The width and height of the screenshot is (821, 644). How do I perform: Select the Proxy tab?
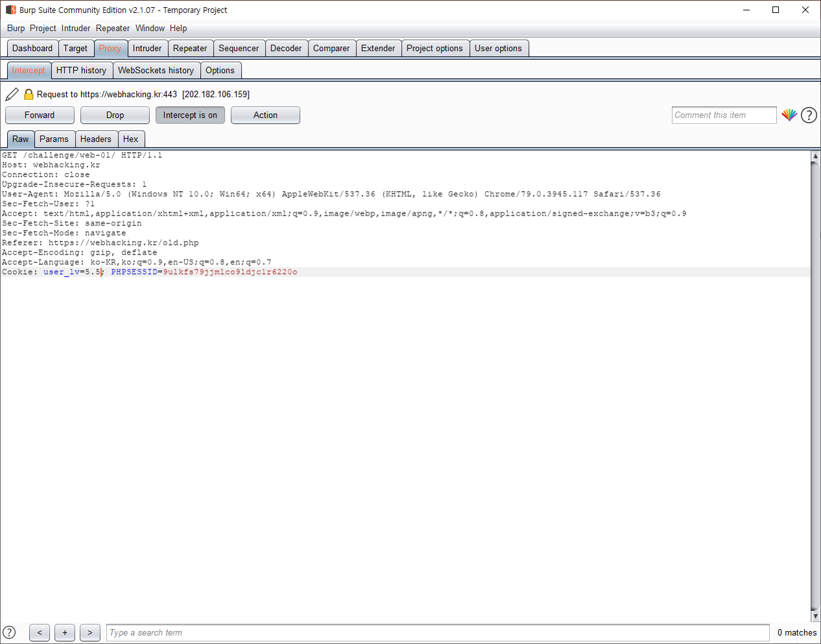pos(110,49)
